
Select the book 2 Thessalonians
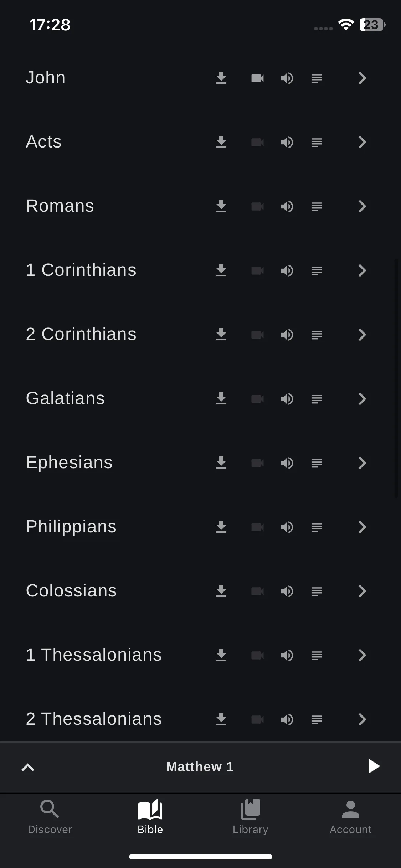pos(94,719)
